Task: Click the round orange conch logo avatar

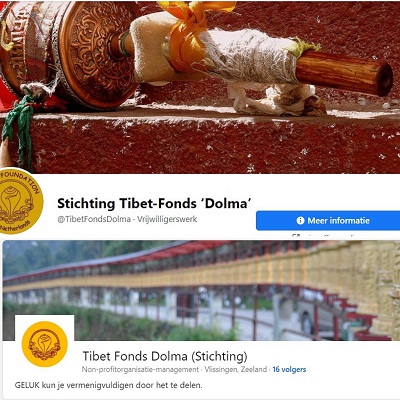Action: 45,344
